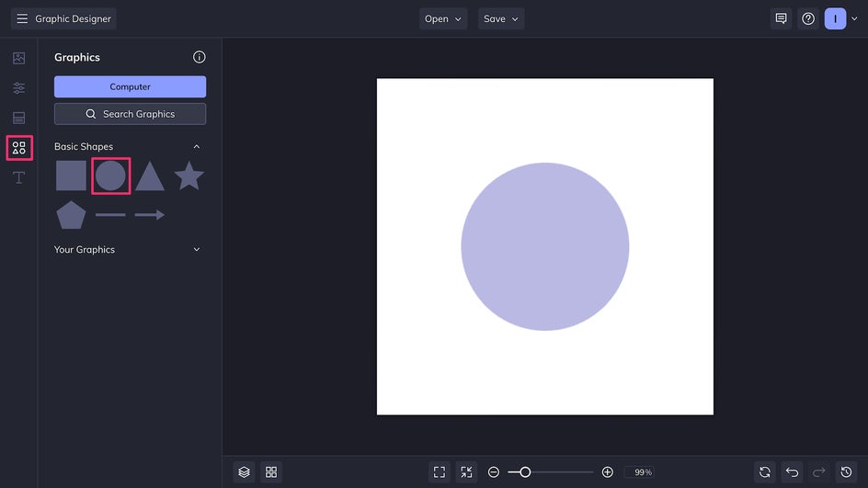Image resolution: width=868 pixels, height=488 pixels.
Task: Click the feedback comment icon
Action: pos(781,18)
